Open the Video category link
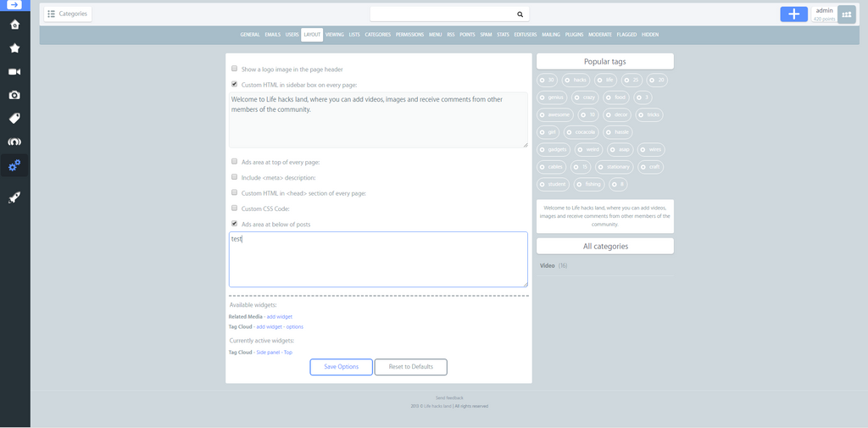Image resolution: width=868 pixels, height=428 pixels. click(547, 266)
